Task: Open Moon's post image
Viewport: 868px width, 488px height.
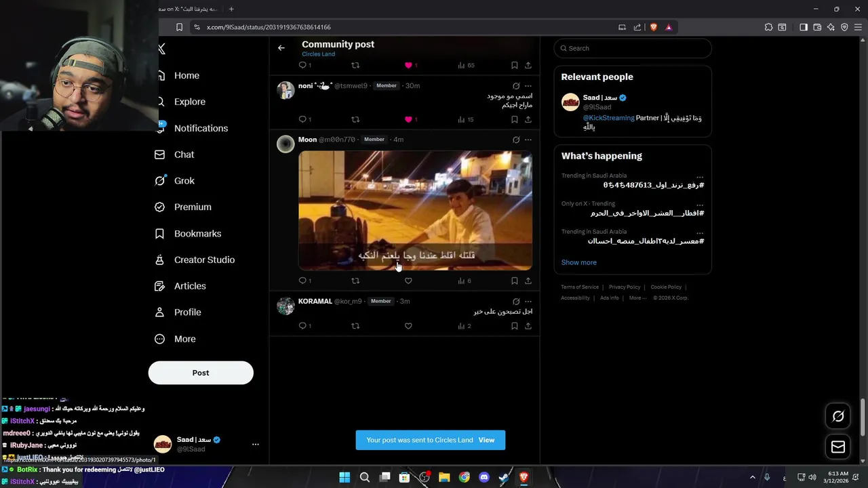Action: coord(415,210)
